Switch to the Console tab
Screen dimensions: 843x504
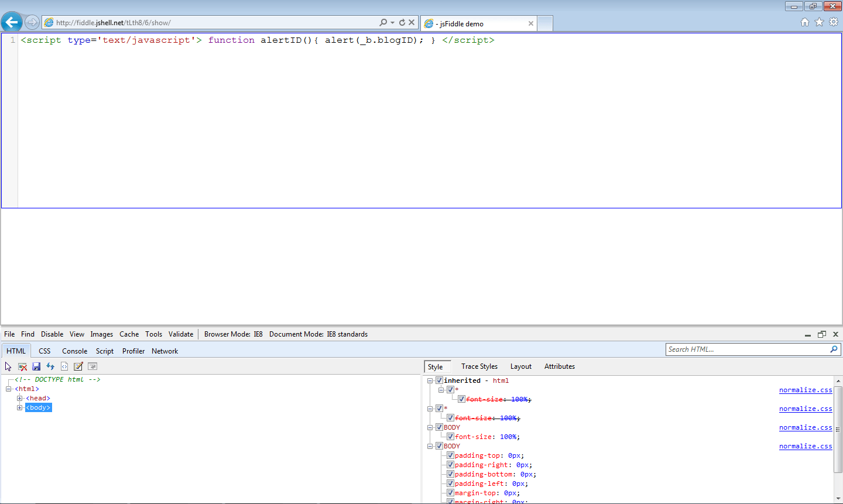click(74, 351)
